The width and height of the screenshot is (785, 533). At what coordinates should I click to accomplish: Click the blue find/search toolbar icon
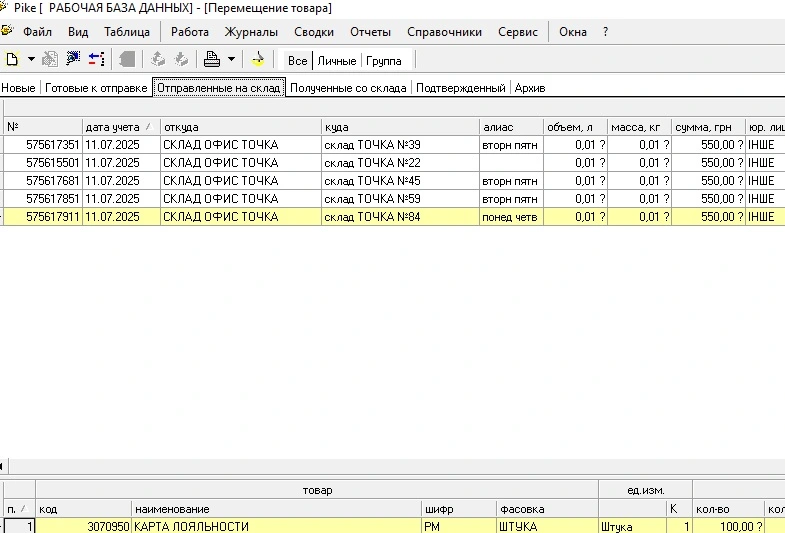point(73,60)
